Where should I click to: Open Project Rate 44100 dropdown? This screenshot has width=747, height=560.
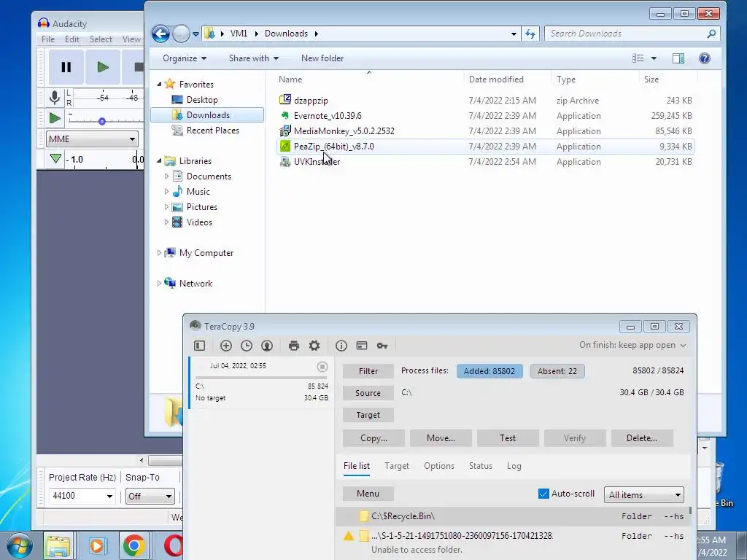pyautogui.click(x=82, y=496)
